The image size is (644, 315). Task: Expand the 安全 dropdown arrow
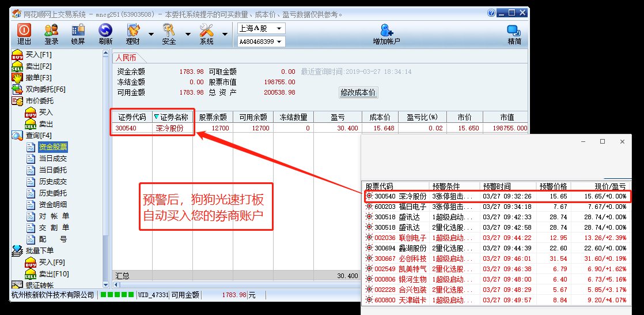(x=188, y=35)
